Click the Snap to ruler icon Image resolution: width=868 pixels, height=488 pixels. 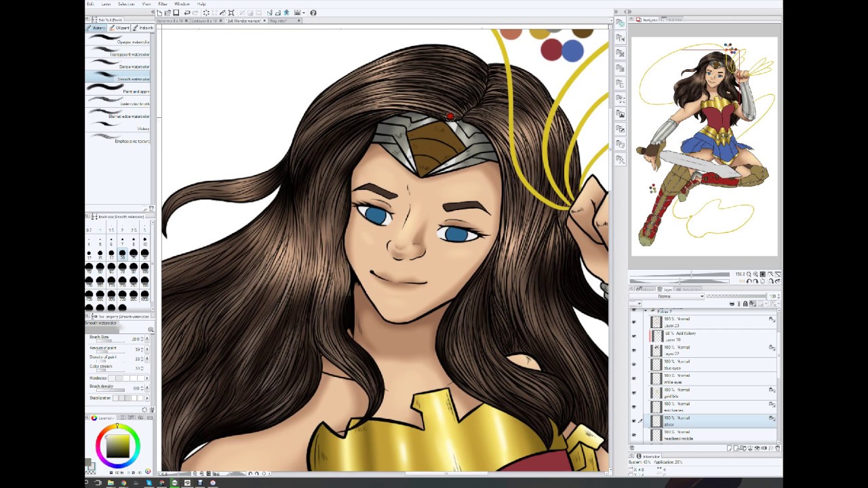[270, 12]
